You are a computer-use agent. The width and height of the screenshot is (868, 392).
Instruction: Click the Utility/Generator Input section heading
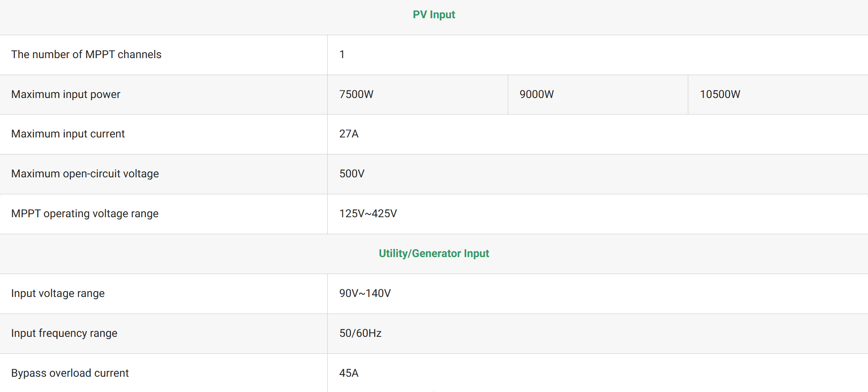pos(434,254)
